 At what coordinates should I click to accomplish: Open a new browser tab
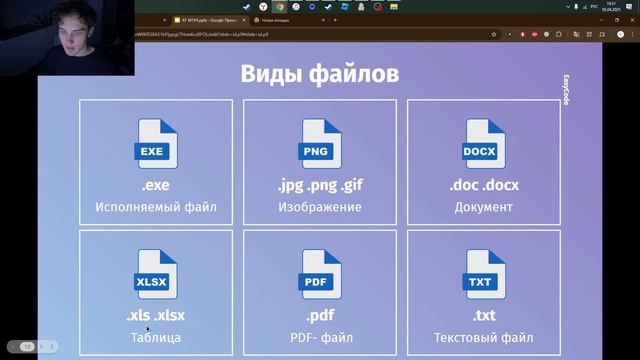coord(335,20)
